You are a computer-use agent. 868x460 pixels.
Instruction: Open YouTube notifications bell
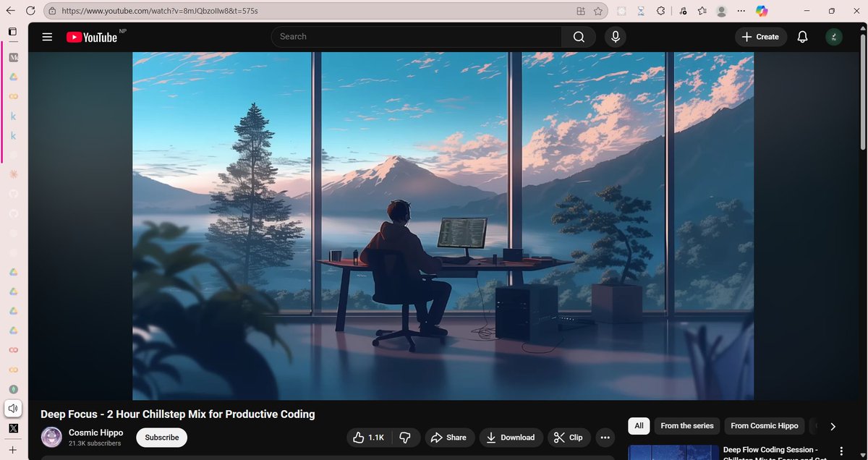802,36
